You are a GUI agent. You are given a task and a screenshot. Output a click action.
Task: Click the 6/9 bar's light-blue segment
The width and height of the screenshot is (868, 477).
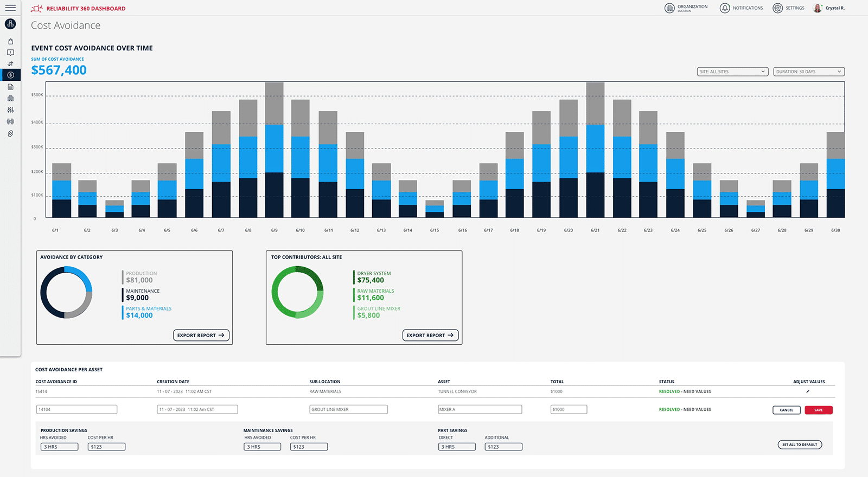[x=275, y=148]
